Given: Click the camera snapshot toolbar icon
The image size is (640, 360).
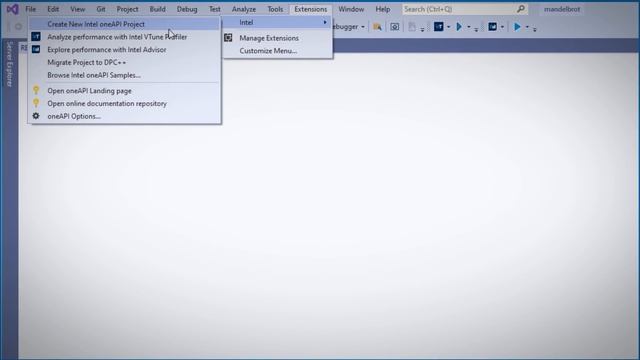Looking at the screenshot, I should point(395,27).
